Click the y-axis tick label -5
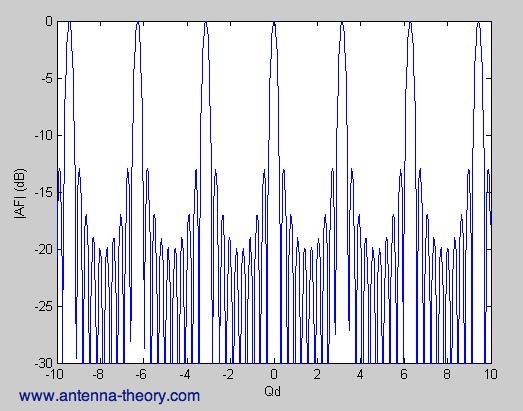Image resolution: width=523 pixels, height=411 pixels. click(x=47, y=79)
